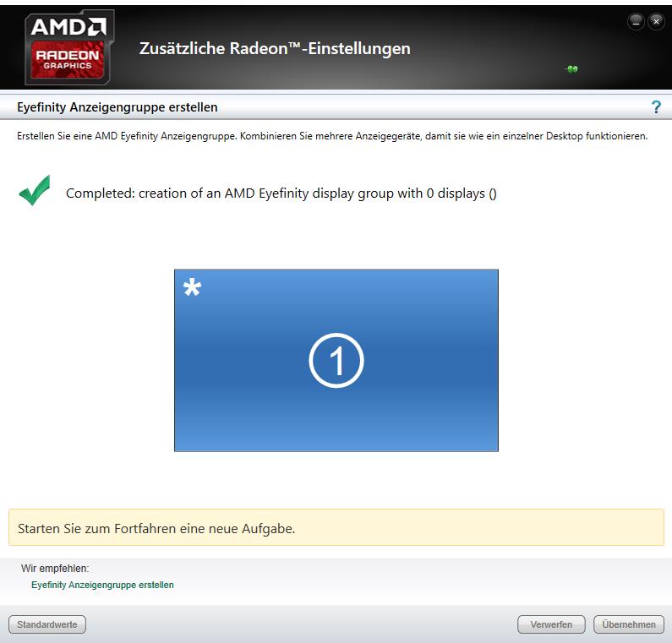Screen dimensions: 672x643
Task: Open recommended Eyefinity Anzeigengruppe erstellen link
Action: coord(102,585)
